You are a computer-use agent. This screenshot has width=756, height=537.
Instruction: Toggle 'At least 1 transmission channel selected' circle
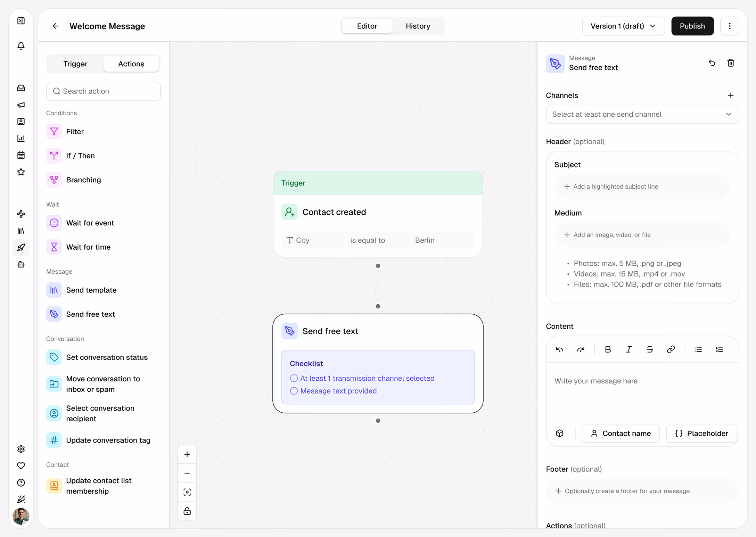point(294,378)
